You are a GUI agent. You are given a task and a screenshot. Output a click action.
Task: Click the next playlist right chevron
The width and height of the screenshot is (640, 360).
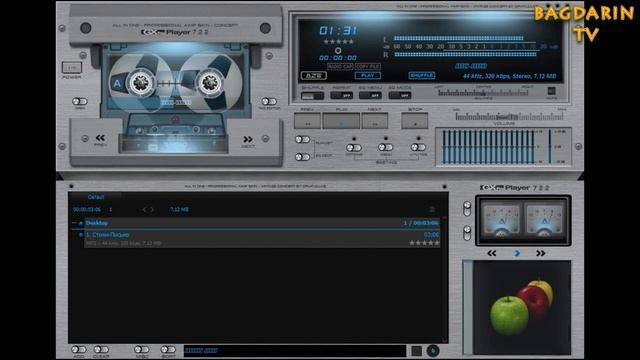(x=152, y=209)
